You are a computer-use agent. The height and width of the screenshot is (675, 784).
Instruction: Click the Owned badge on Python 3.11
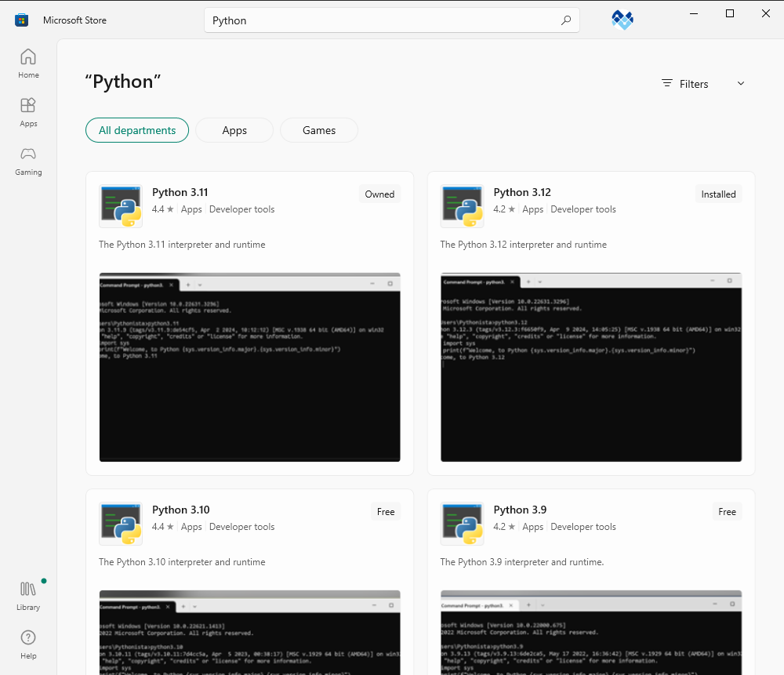[379, 194]
